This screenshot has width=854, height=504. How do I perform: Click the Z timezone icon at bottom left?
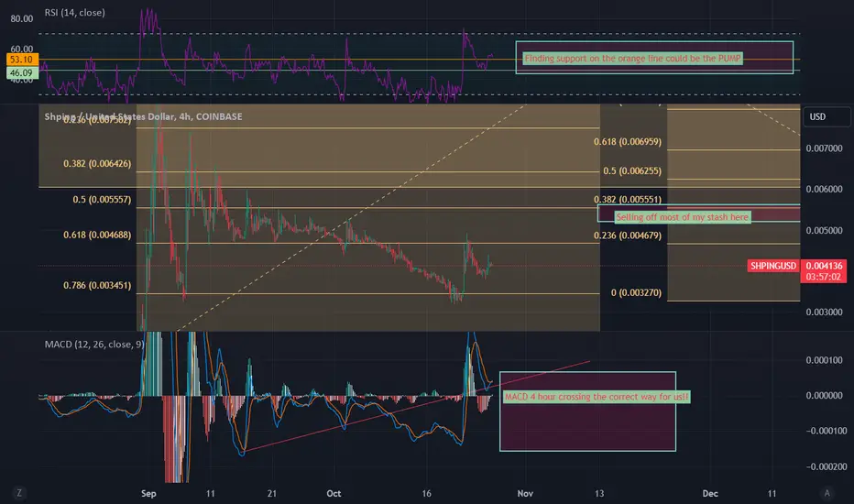[19, 493]
